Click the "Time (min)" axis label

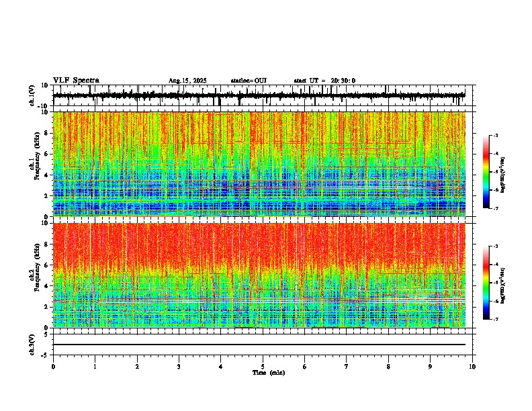click(269, 373)
